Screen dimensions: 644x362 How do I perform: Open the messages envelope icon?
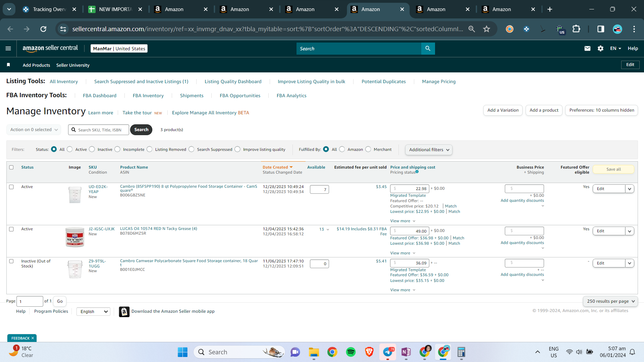pyautogui.click(x=587, y=49)
